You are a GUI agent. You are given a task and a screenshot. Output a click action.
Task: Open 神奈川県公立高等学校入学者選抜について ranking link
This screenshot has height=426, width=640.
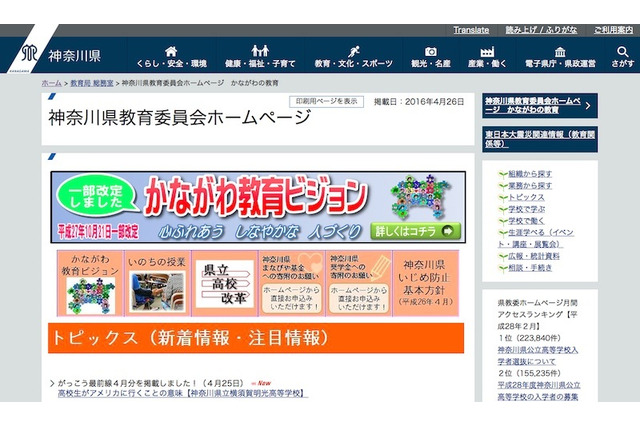(x=538, y=355)
